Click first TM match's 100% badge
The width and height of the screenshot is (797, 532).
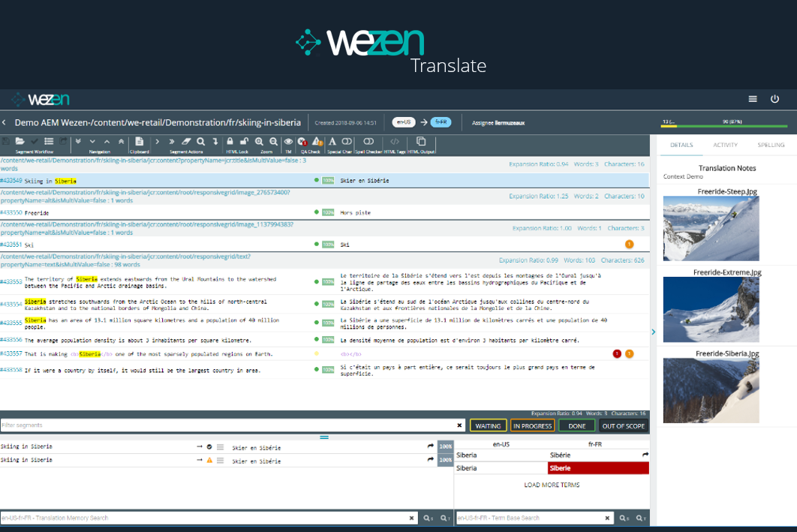pos(445,446)
